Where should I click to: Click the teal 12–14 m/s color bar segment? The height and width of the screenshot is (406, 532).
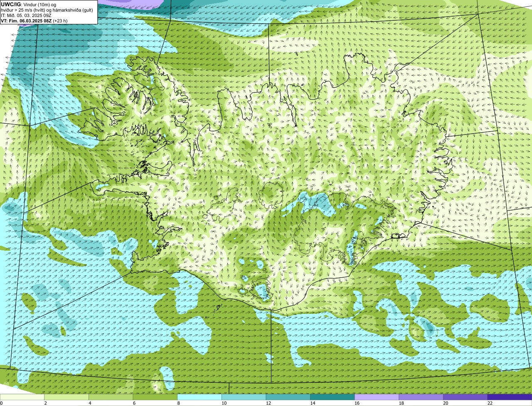click(288, 397)
